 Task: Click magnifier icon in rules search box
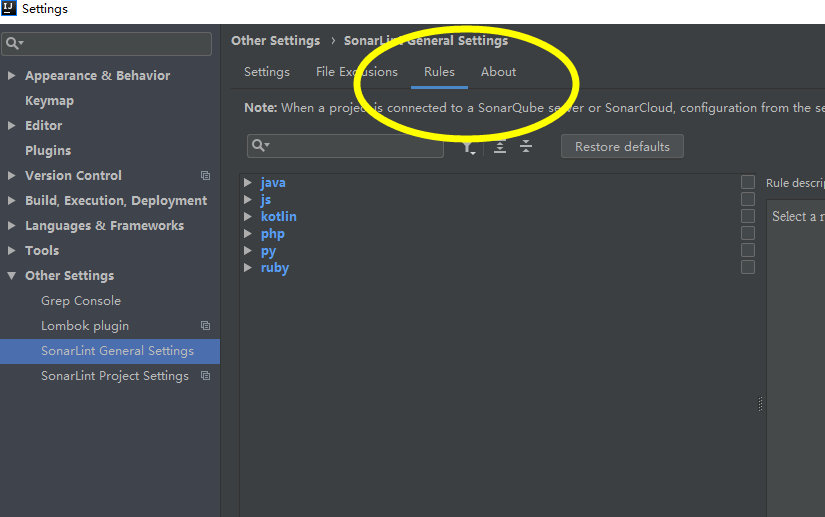coord(260,145)
